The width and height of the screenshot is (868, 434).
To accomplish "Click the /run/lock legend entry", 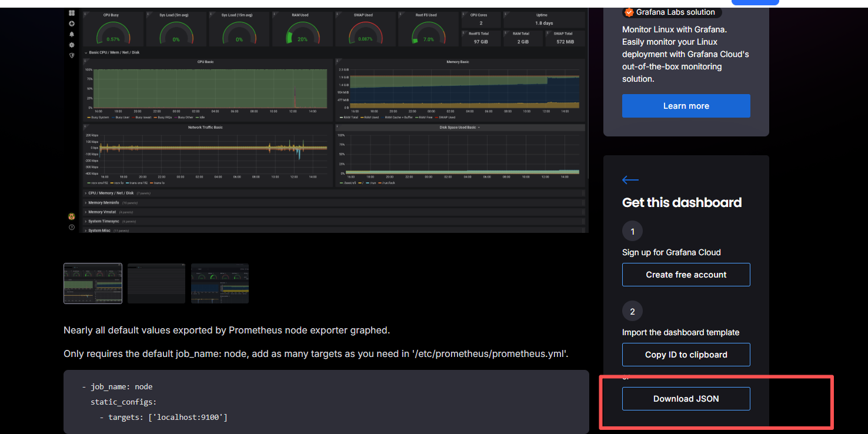I will click(386, 183).
